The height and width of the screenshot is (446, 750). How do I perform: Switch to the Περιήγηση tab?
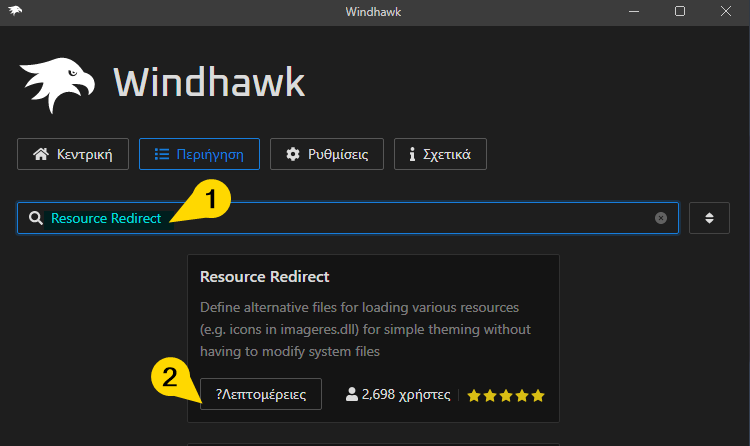click(x=199, y=154)
